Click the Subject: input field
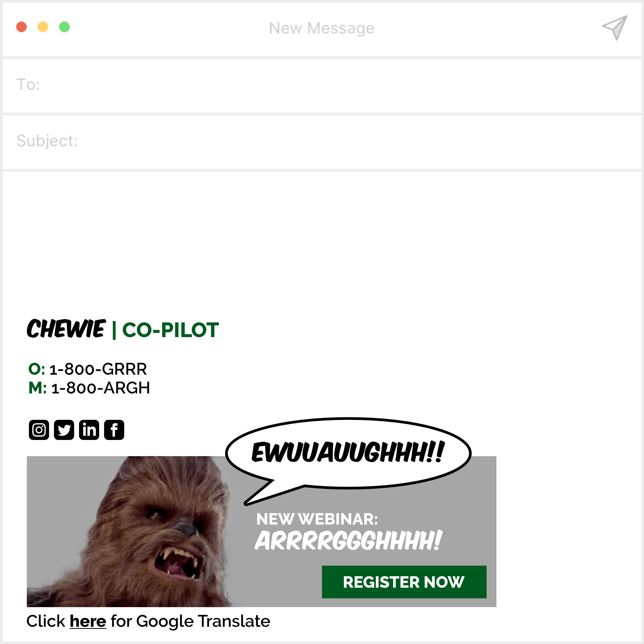 (x=322, y=141)
